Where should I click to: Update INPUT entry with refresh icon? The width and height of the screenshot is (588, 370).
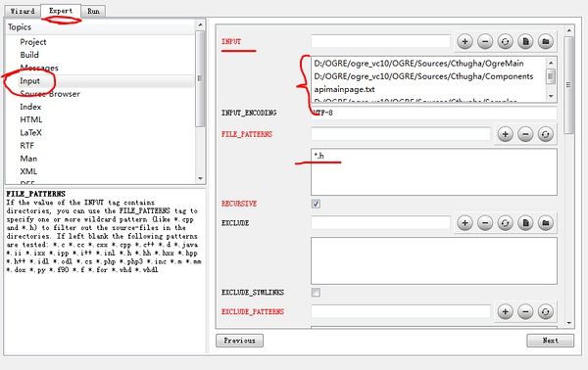point(505,41)
